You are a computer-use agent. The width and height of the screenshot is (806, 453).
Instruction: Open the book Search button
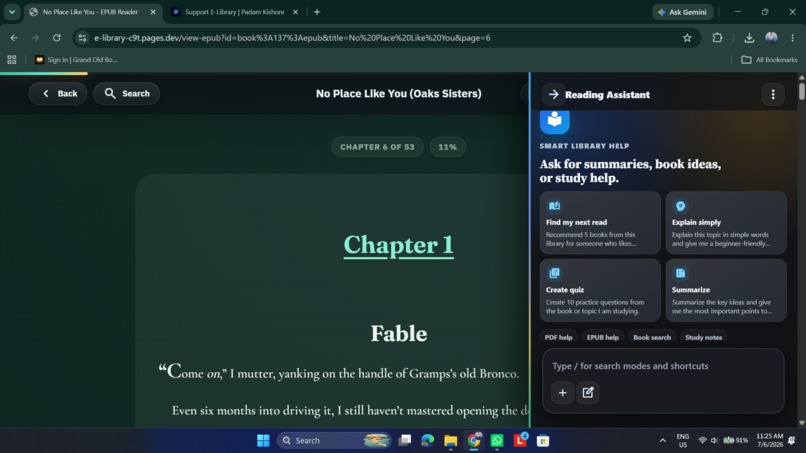[x=126, y=94]
